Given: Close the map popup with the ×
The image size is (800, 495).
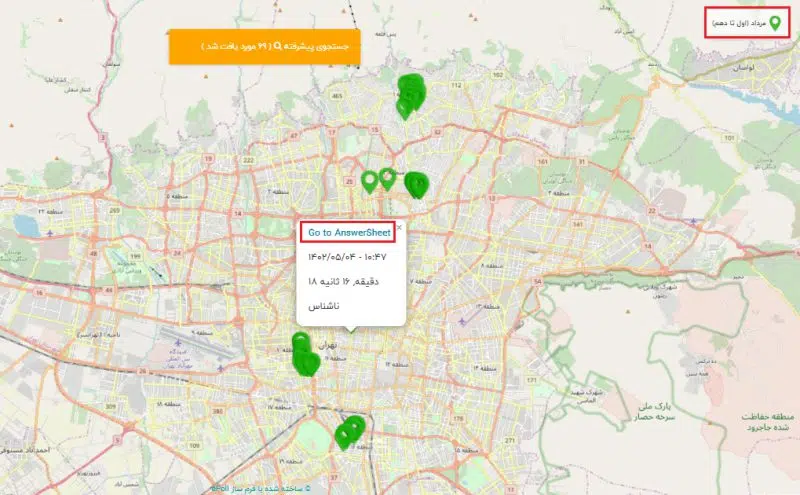Looking at the screenshot, I should 399,228.
